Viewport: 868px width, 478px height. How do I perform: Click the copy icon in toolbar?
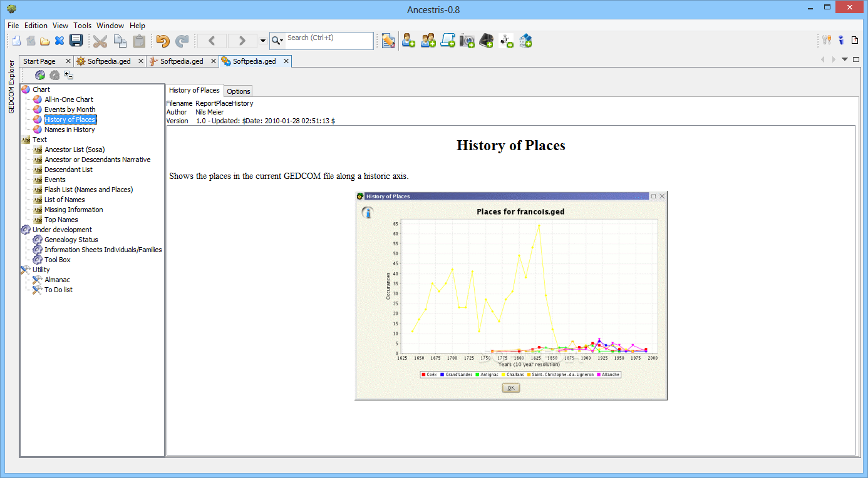tap(120, 41)
